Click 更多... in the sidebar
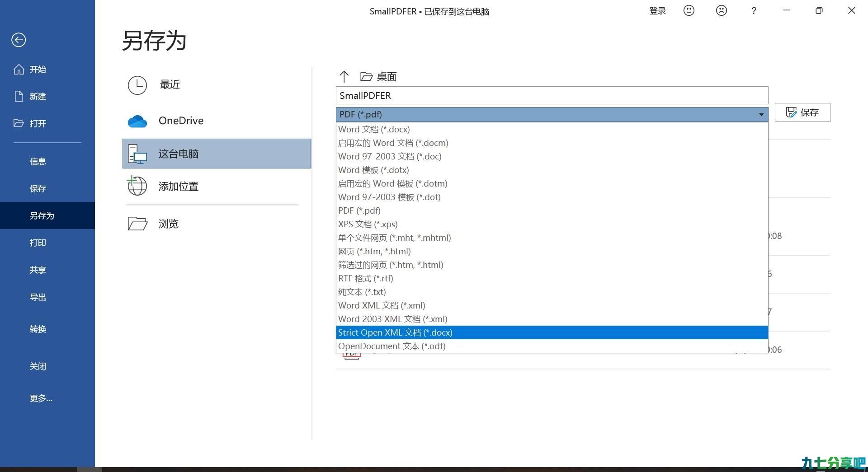 41,398
